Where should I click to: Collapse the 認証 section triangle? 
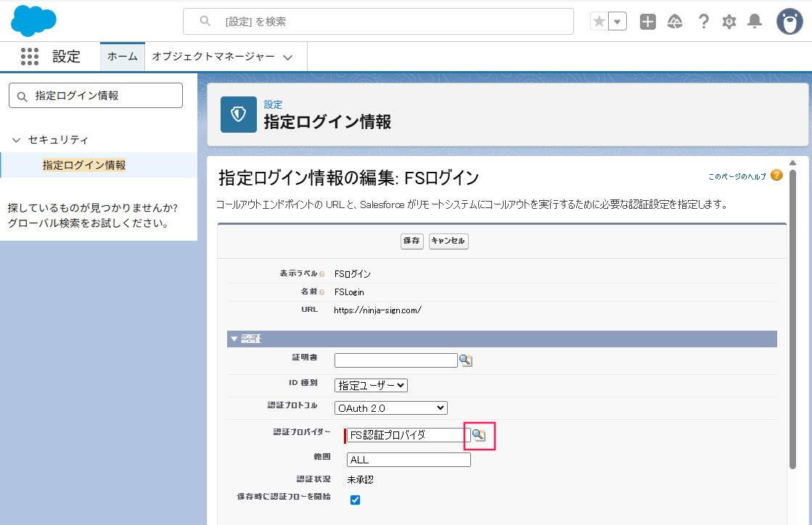[x=234, y=339]
